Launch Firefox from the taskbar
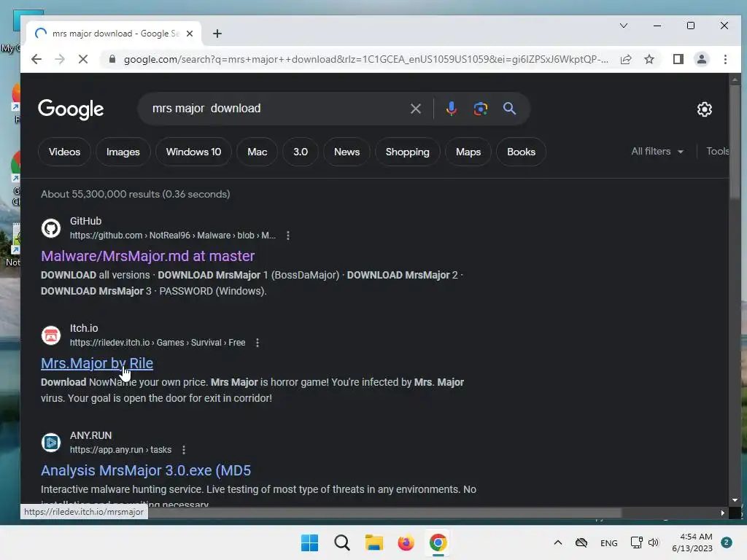747x560 pixels. point(406,542)
